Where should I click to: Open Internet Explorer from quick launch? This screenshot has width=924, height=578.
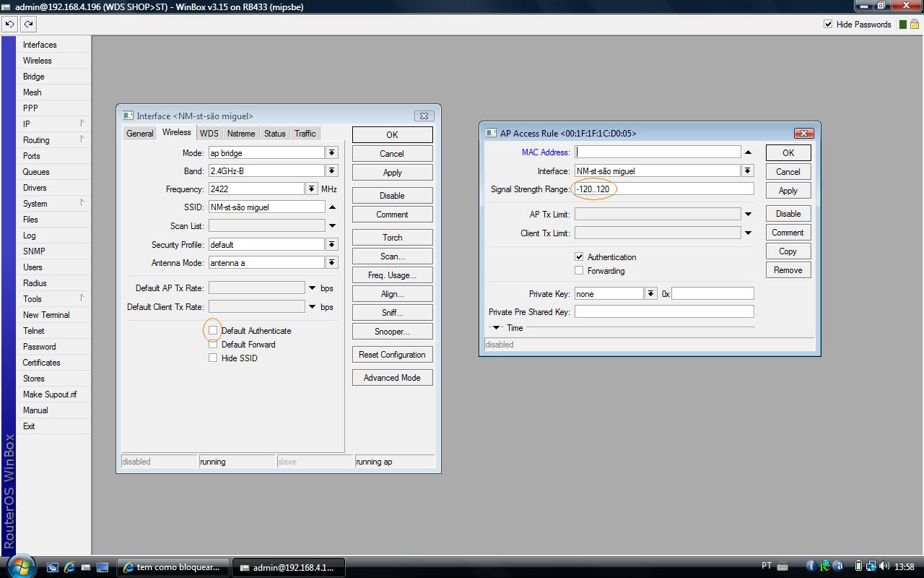click(x=69, y=567)
